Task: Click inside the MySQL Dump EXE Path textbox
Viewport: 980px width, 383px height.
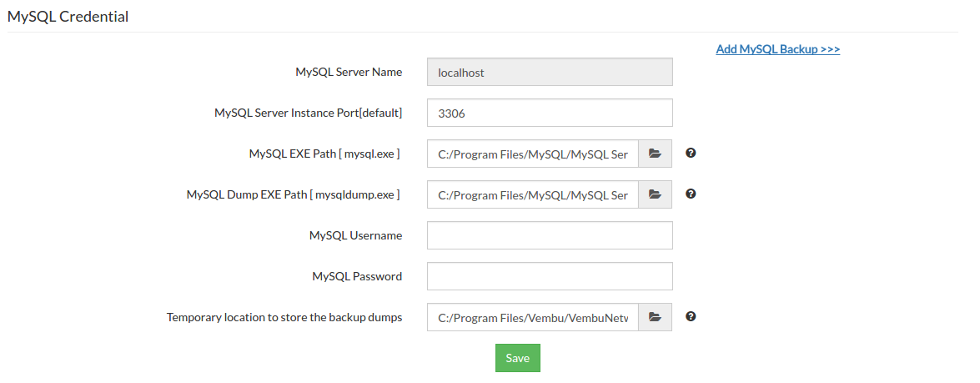Action: [x=533, y=194]
